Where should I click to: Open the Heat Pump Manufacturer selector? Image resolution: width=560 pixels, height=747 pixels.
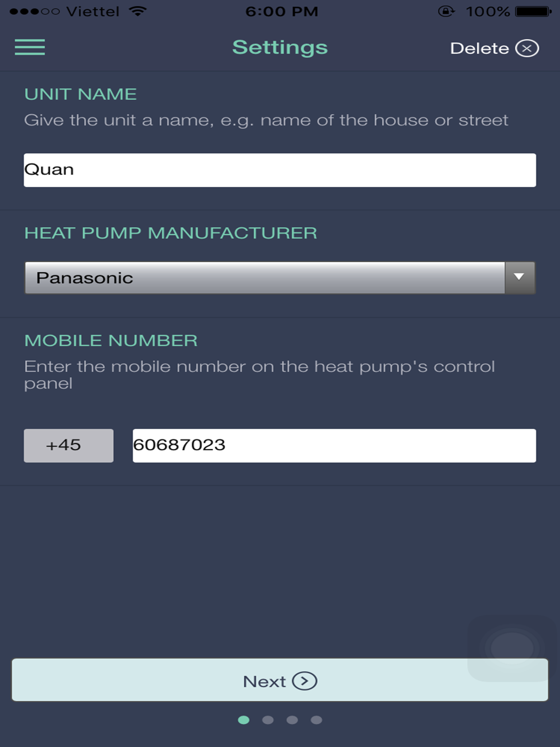[280, 278]
